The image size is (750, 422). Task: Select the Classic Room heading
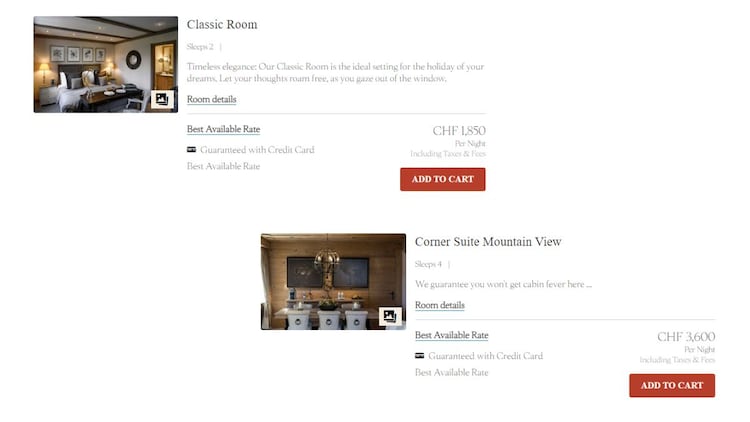222,24
